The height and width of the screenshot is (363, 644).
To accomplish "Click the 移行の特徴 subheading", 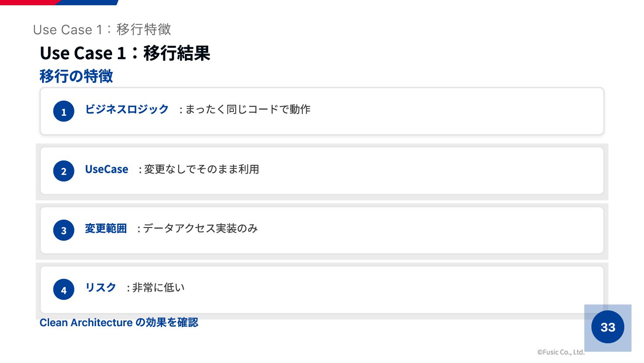I will 76,76.
